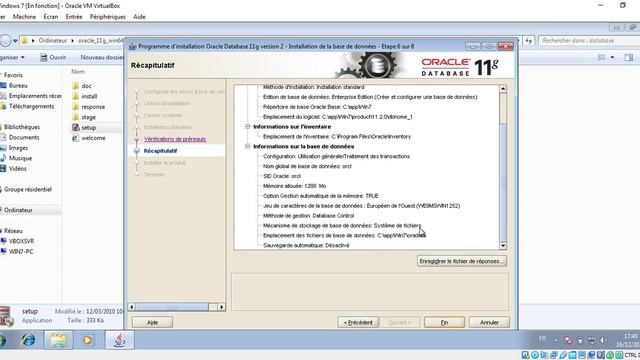The height and width of the screenshot is (360, 640).
Task: Open the Machine menu in VirtualBox
Action: click(24, 17)
